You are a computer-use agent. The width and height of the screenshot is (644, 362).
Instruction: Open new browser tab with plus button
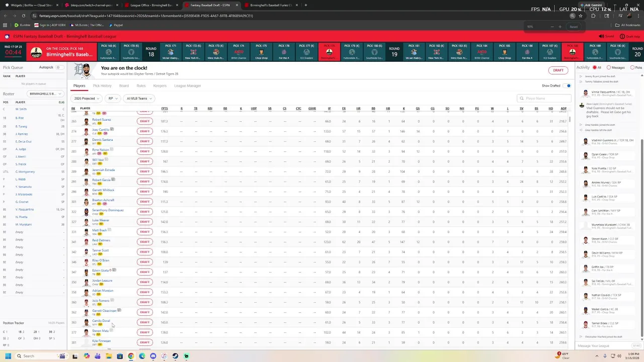click(x=305, y=5)
